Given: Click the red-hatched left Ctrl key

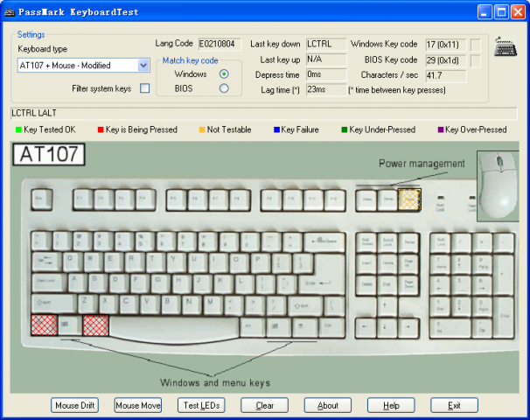Looking at the screenshot, I should pyautogui.click(x=43, y=325).
